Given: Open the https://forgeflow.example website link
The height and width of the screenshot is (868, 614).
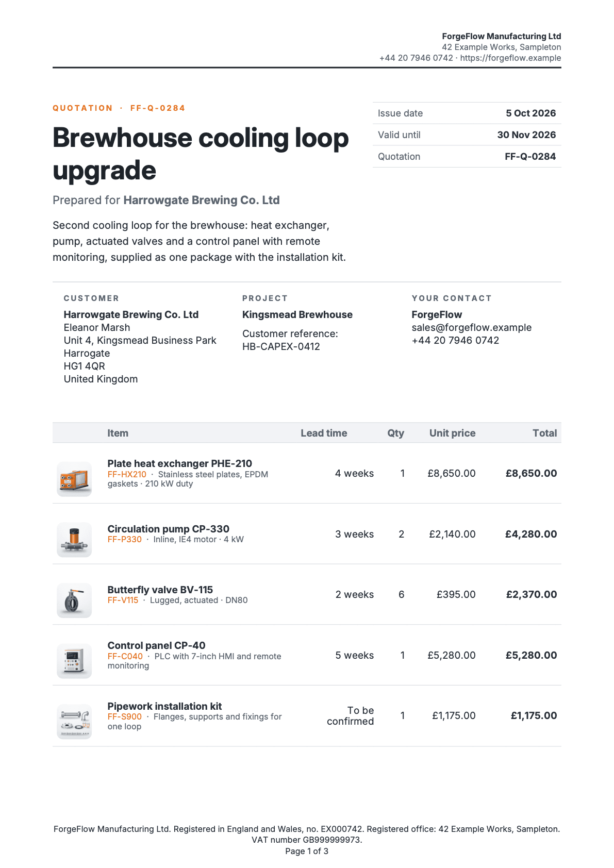Looking at the screenshot, I should [x=510, y=58].
